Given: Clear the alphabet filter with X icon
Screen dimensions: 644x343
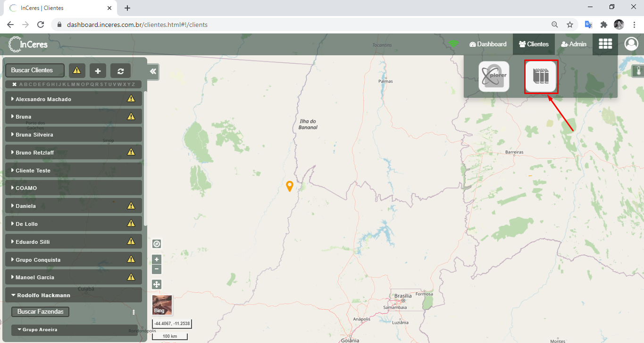Looking at the screenshot, I should pyautogui.click(x=14, y=84).
